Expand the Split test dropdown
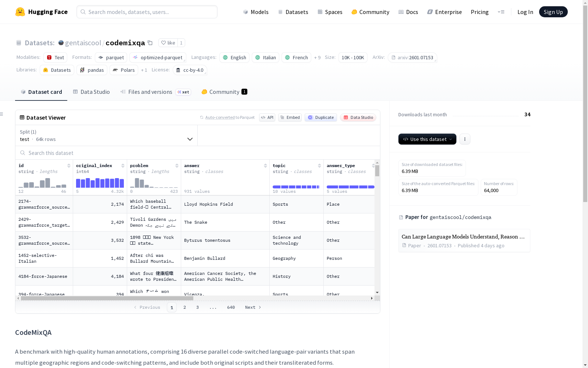This screenshot has width=588, height=368. 106,135
